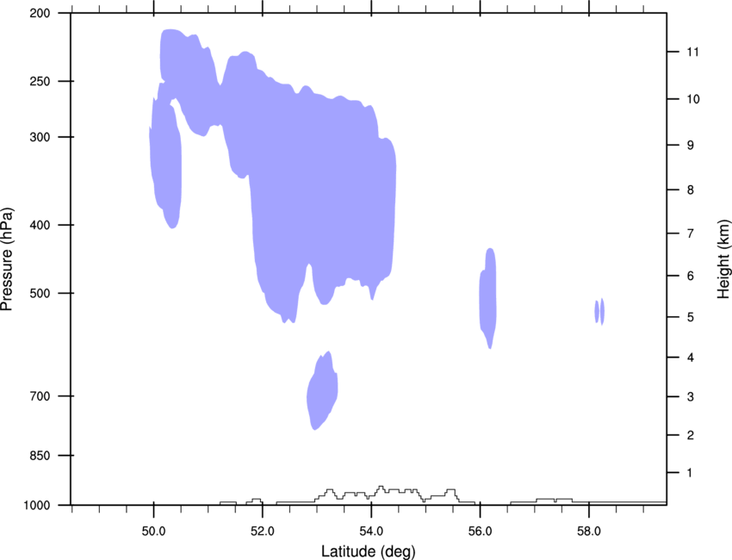Click the 200 pressure tick label
The image size is (732, 560).
coord(40,13)
